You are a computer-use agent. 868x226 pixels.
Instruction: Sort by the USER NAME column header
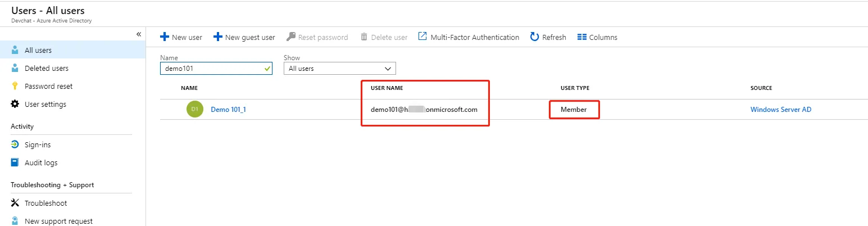(x=387, y=88)
